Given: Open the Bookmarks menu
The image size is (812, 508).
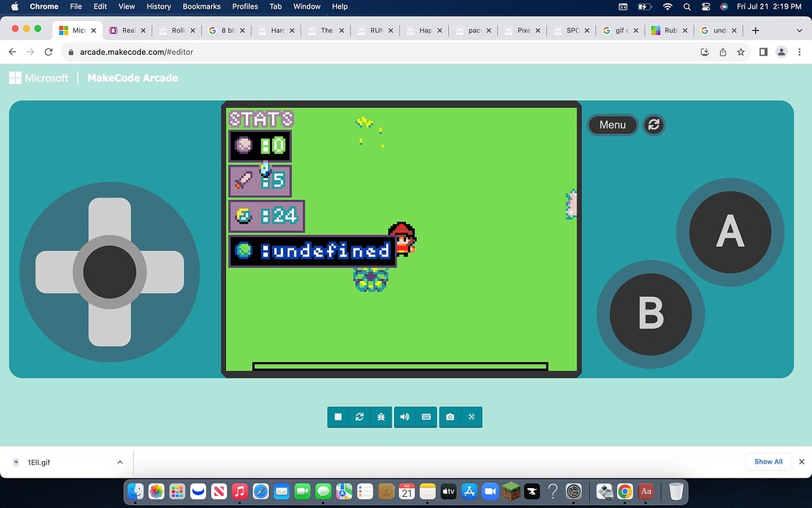Looking at the screenshot, I should pyautogui.click(x=201, y=6).
